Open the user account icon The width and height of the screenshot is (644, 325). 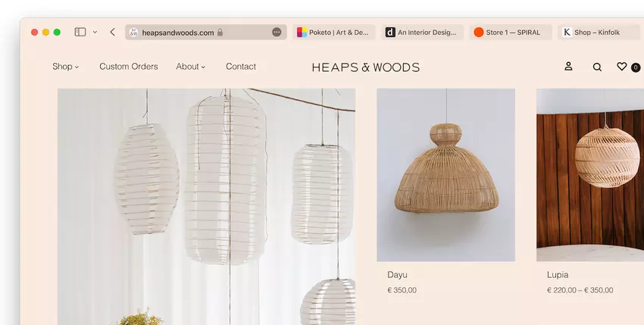point(568,67)
